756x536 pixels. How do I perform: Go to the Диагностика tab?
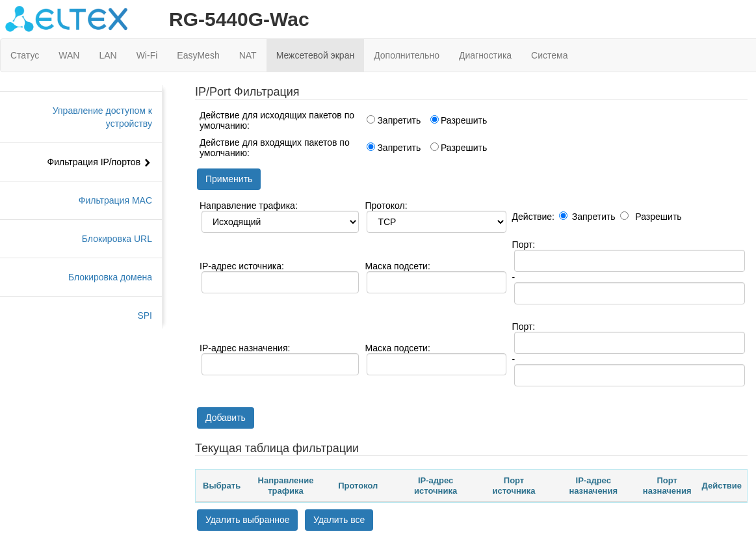[485, 55]
